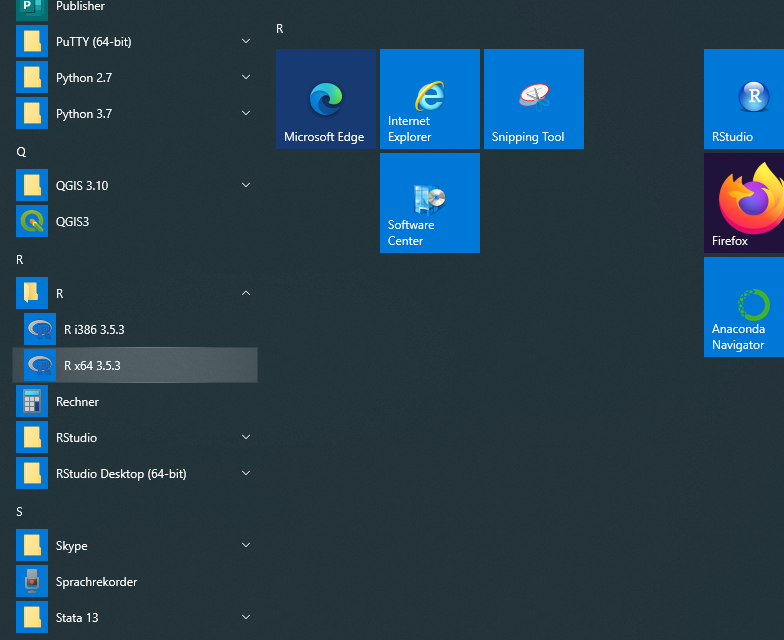Expand the RStudio Desktop (64-bit) folder

click(x=246, y=473)
